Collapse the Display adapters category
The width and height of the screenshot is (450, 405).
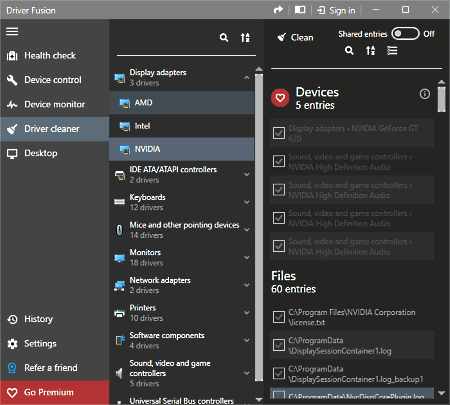(x=247, y=78)
